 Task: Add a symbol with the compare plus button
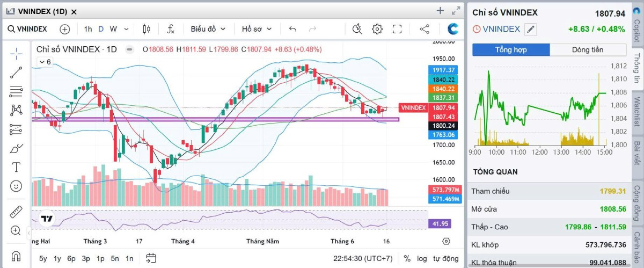tap(65, 29)
